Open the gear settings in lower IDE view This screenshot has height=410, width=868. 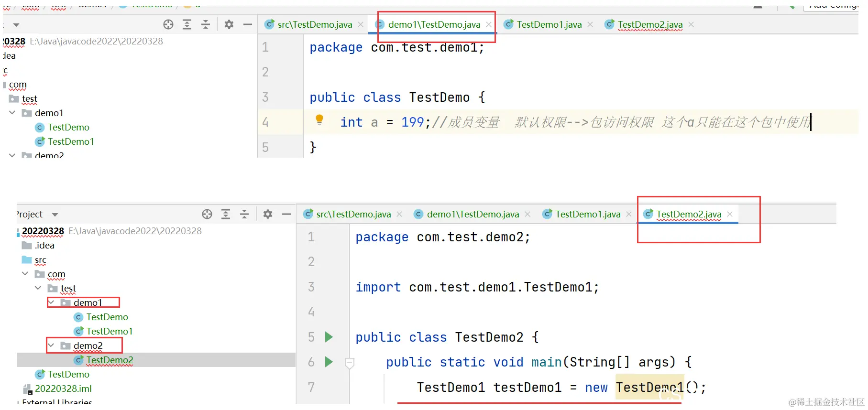point(268,214)
